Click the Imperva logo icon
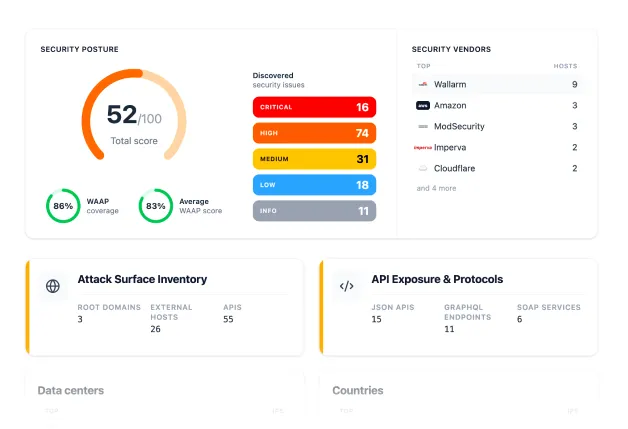The width and height of the screenshot is (628, 429). coord(423,147)
